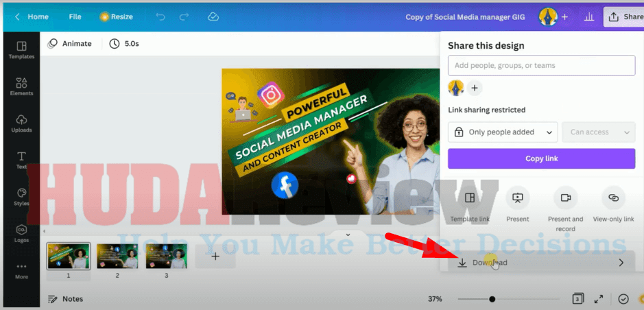The width and height of the screenshot is (644, 310).
Task: Click the Link sharing restricted label
Action: pyautogui.click(x=487, y=110)
